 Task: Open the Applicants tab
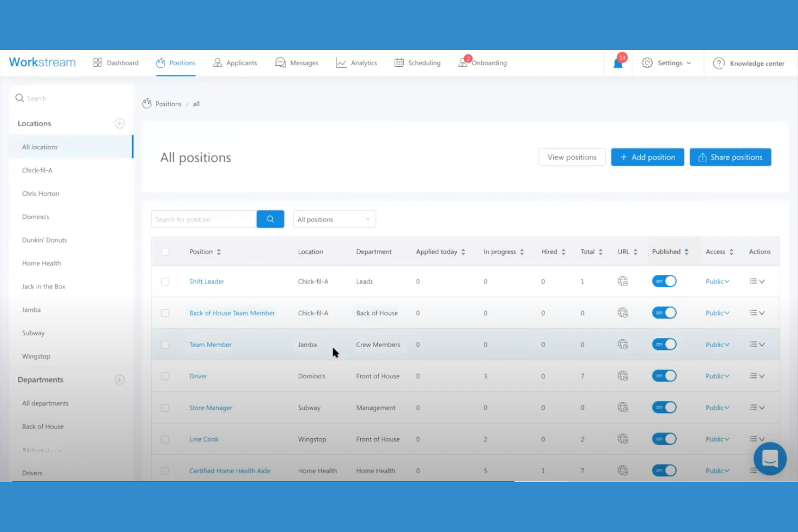(235, 63)
